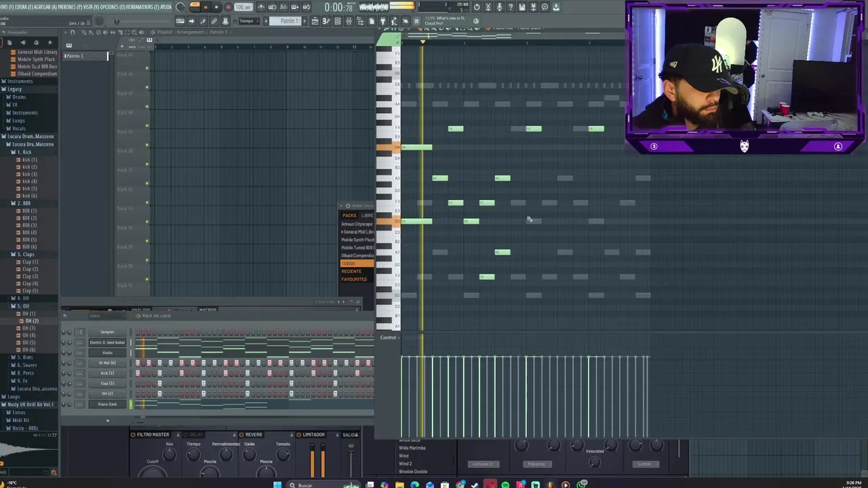Click the red record button
The image size is (868, 488).
228,7
